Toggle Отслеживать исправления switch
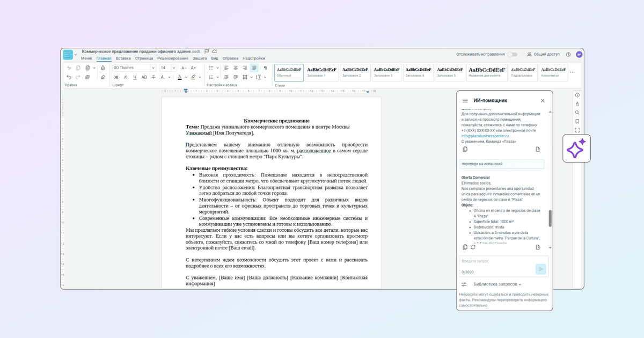This screenshot has height=338, width=644. [x=513, y=54]
